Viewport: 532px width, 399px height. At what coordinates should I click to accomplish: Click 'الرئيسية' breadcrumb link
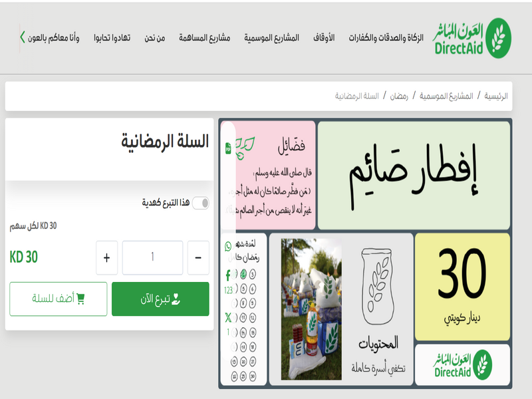[495, 96]
